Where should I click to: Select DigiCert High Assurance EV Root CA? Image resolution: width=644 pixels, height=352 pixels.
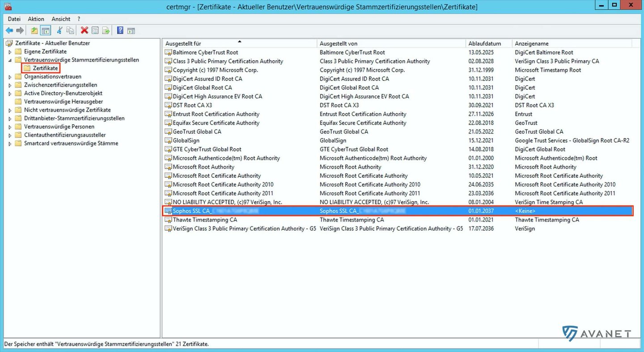pyautogui.click(x=398, y=96)
